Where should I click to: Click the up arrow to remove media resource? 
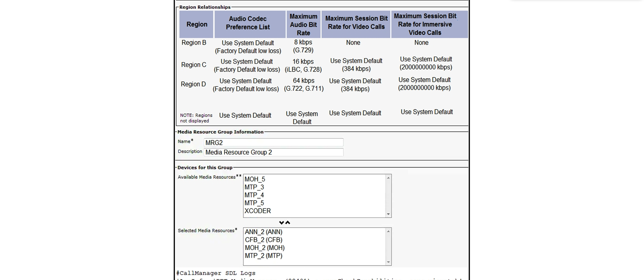pos(288,223)
